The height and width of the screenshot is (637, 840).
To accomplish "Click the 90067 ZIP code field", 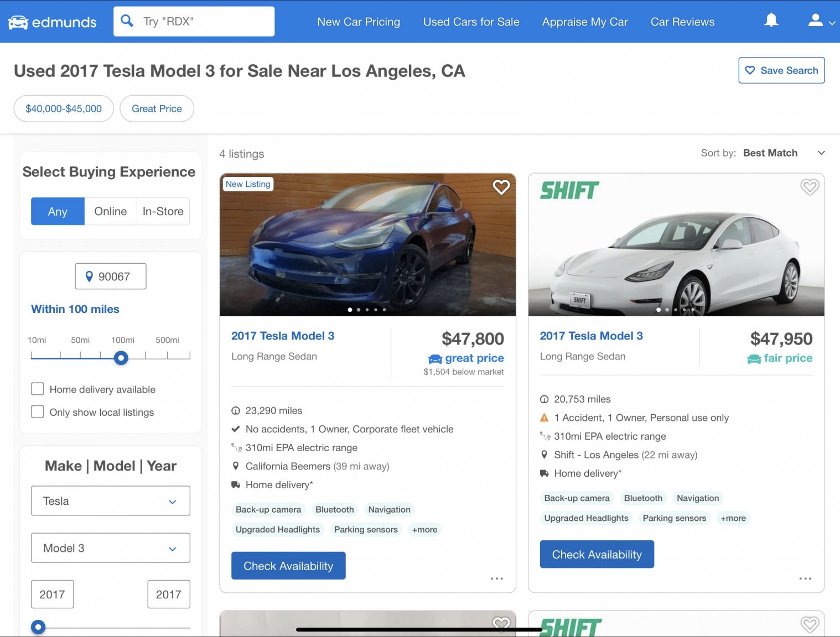I will (111, 276).
